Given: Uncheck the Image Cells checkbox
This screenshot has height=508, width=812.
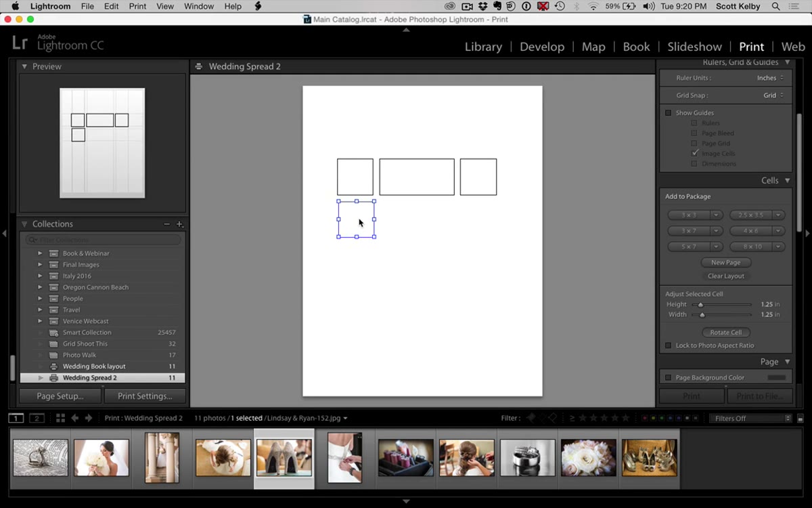Looking at the screenshot, I should click(x=694, y=154).
